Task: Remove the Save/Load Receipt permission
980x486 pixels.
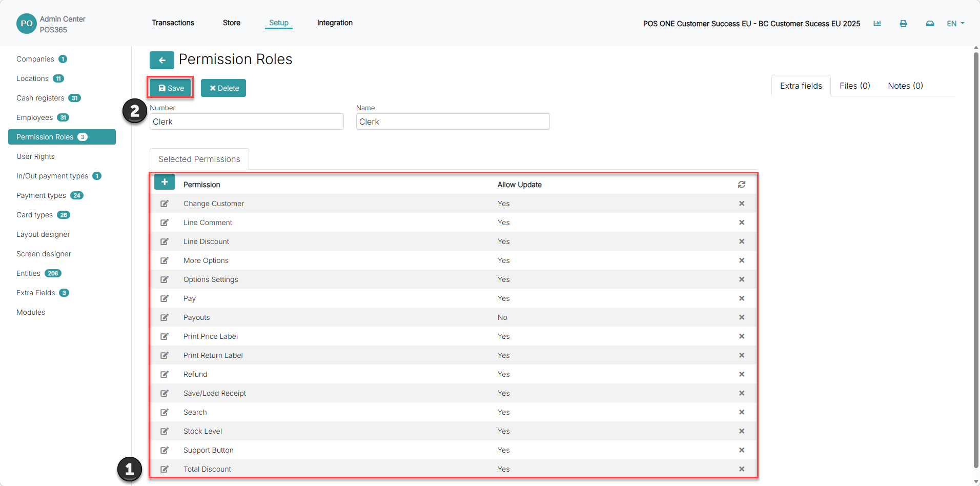Action: click(x=742, y=393)
